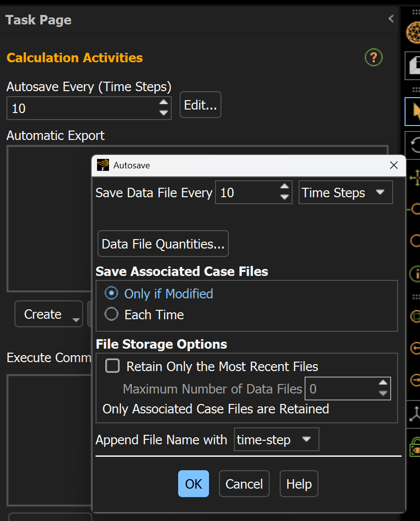Select the rotate view tool

pyautogui.click(x=414, y=145)
